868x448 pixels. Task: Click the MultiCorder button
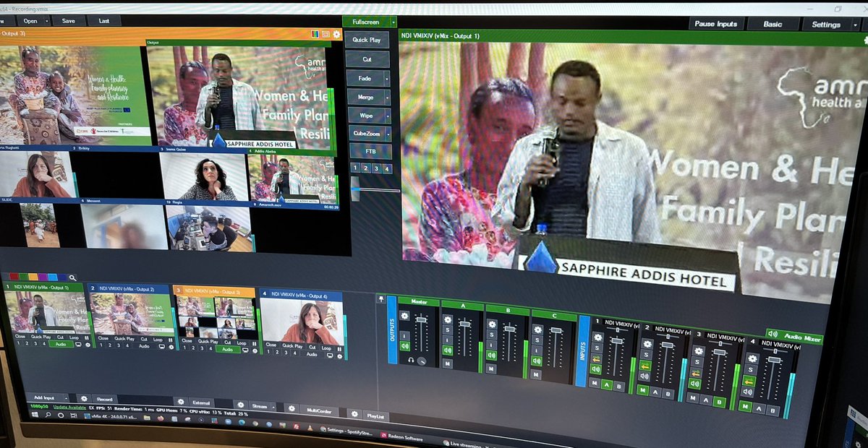pos(320,410)
